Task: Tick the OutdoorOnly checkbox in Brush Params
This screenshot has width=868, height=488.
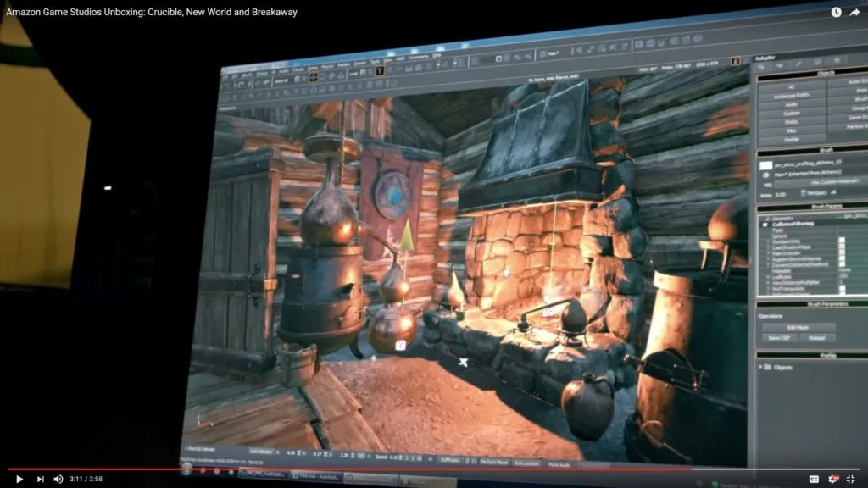Action: pos(842,241)
